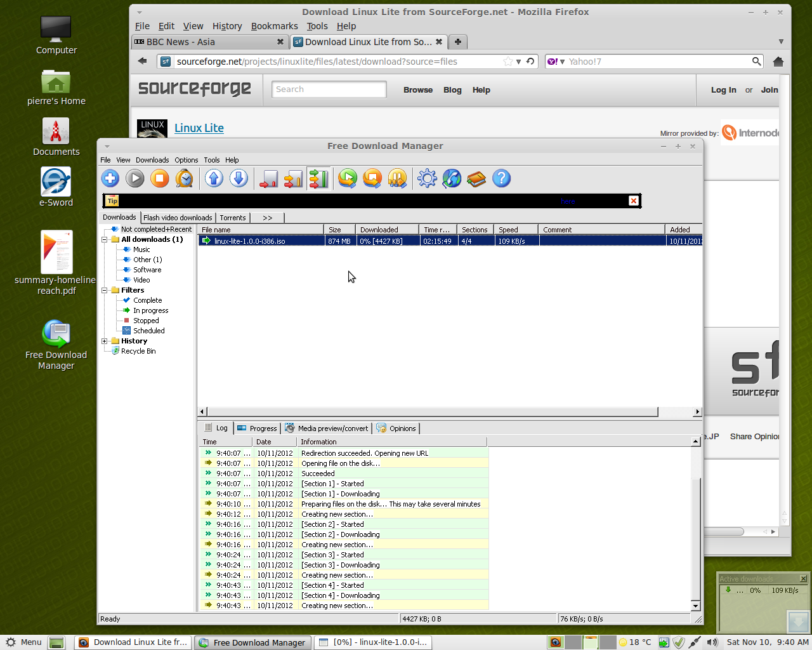Open Free Download Manager settings gear
This screenshot has height=650, width=812.
pyautogui.click(x=427, y=178)
